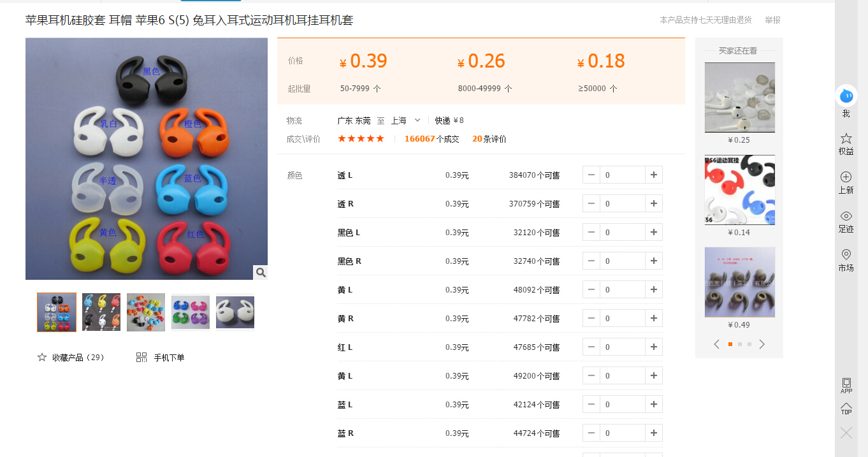Click the TOP back-to-top icon
This screenshot has width=868, height=457.
(x=846, y=409)
